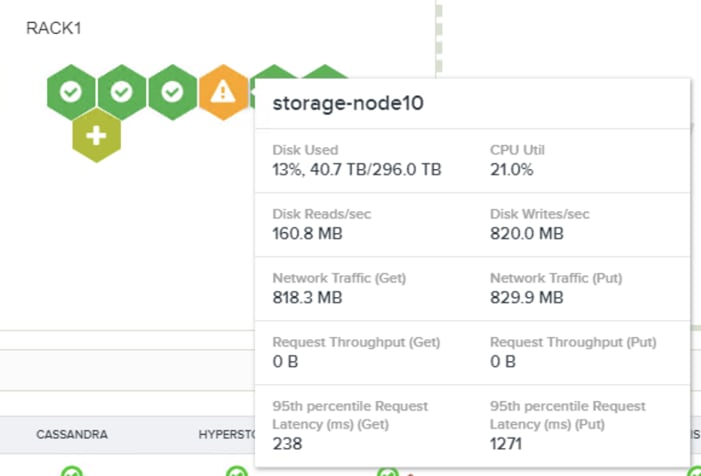This screenshot has width=701, height=476.
Task: Click the 95th percentile Request Latency (Get) label
Action: click(350, 415)
